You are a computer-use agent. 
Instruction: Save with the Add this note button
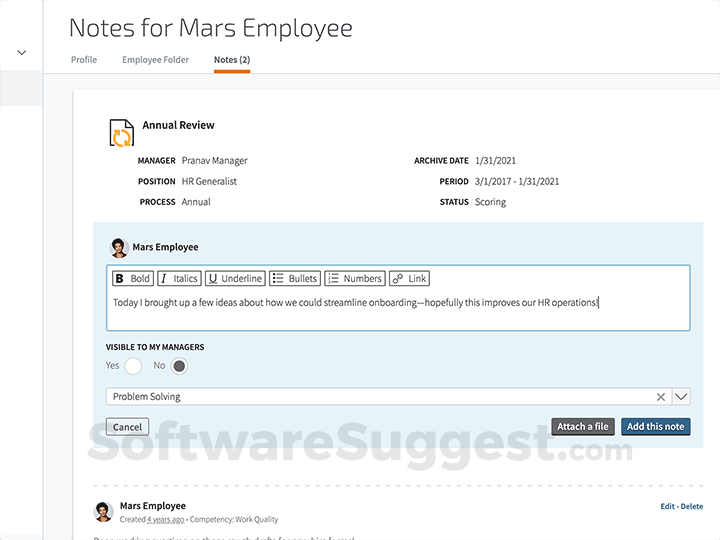tap(656, 427)
